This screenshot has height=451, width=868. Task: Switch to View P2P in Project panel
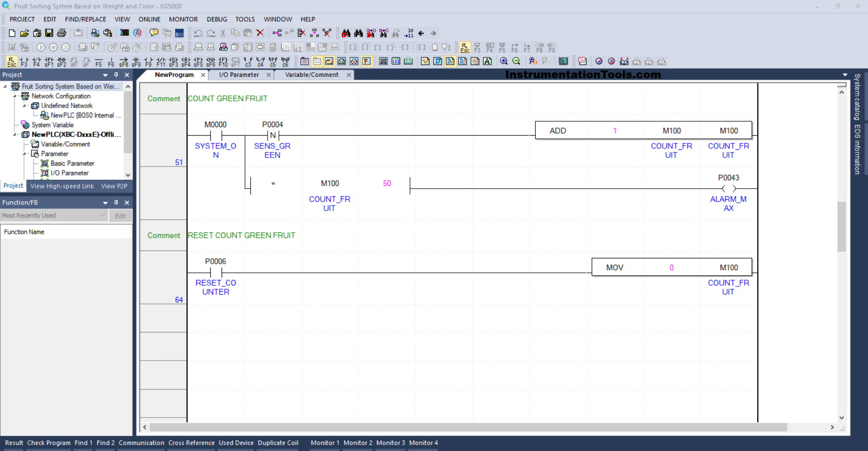tap(114, 186)
